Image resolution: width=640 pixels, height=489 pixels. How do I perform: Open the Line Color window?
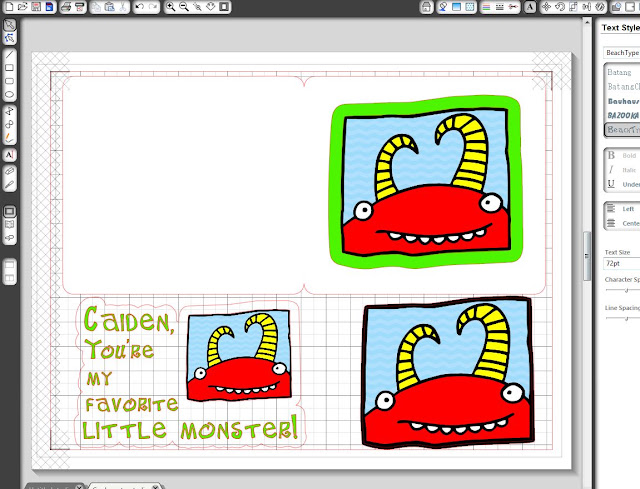486,7
